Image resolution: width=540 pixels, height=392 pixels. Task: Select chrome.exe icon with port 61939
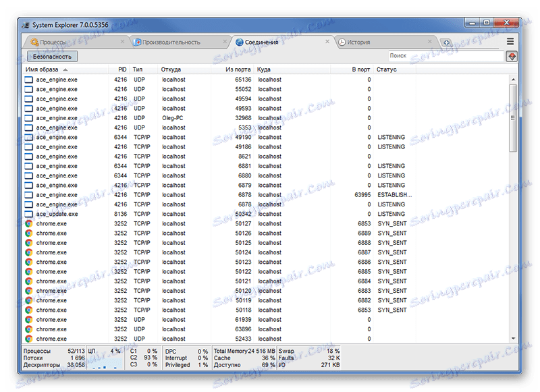point(29,320)
